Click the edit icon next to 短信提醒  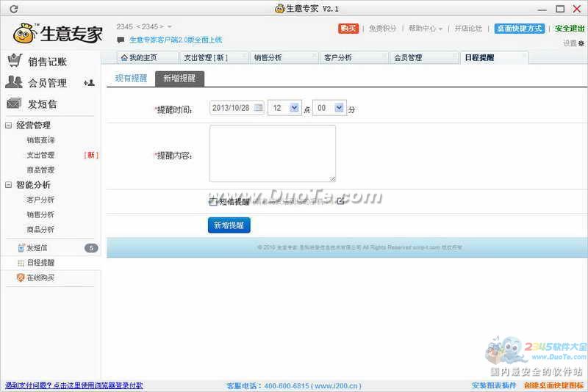(x=340, y=201)
